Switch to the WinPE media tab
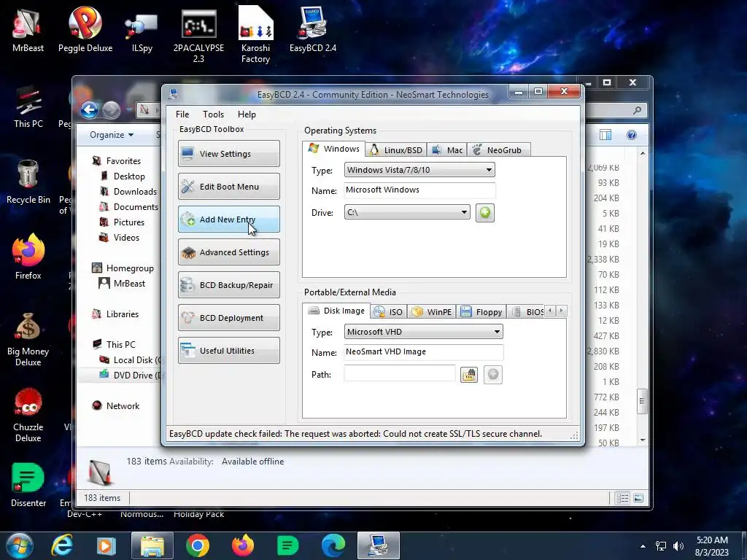747x560 pixels. (x=432, y=312)
